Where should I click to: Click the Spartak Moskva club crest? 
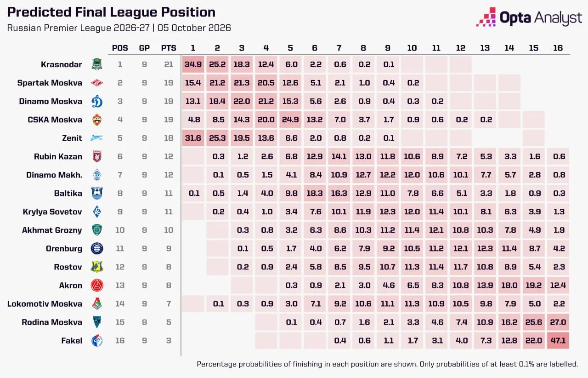coord(97,83)
